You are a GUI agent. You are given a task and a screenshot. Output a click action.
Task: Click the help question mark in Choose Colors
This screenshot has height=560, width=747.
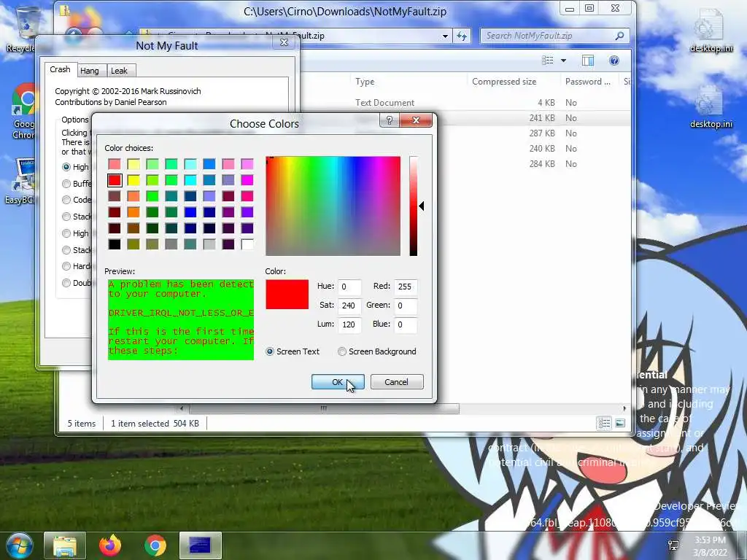[390, 120]
